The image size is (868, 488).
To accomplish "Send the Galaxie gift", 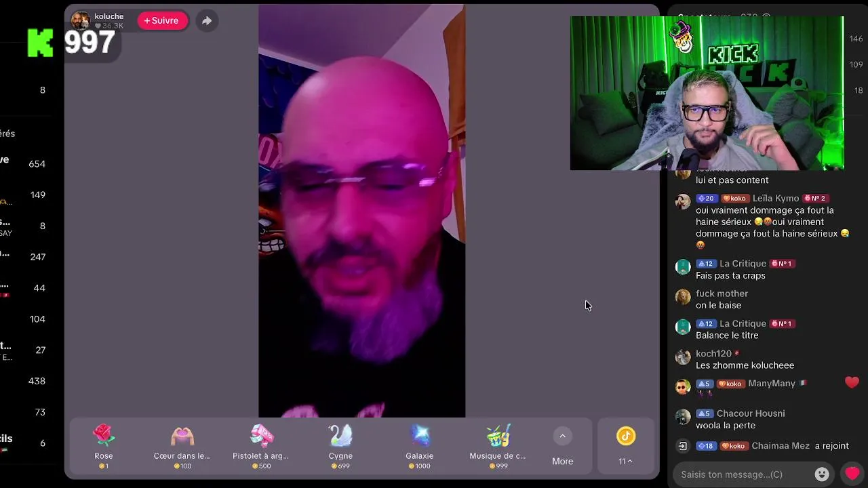I will (x=419, y=446).
